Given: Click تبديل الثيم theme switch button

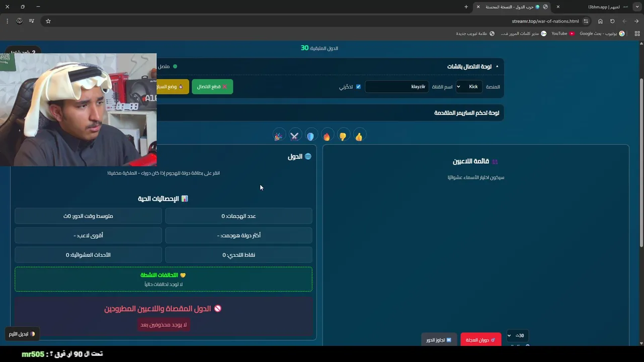Looking at the screenshot, I should click(x=22, y=334).
